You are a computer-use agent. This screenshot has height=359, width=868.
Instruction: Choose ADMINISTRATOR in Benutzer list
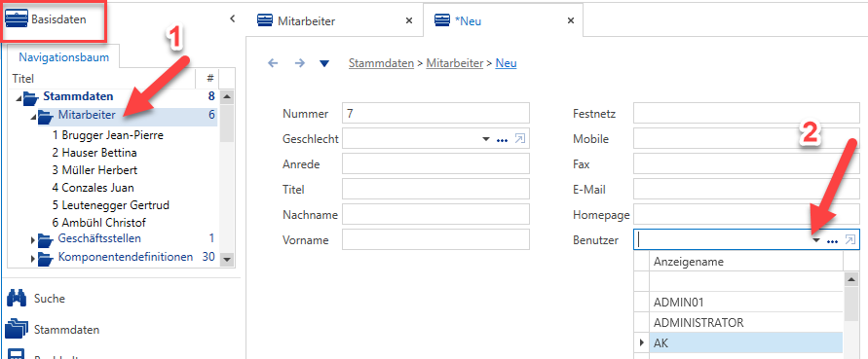[x=745, y=322]
